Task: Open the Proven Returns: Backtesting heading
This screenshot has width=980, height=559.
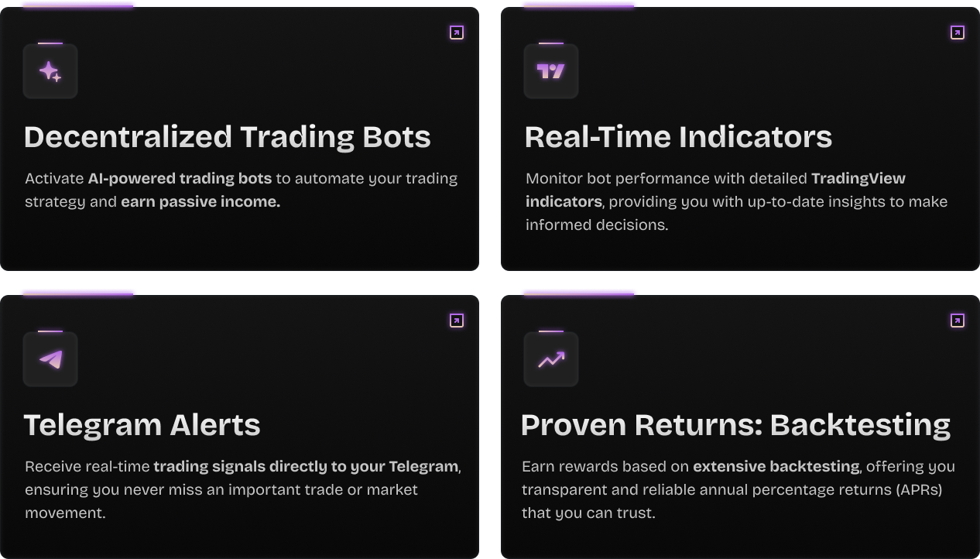Action: [735, 425]
